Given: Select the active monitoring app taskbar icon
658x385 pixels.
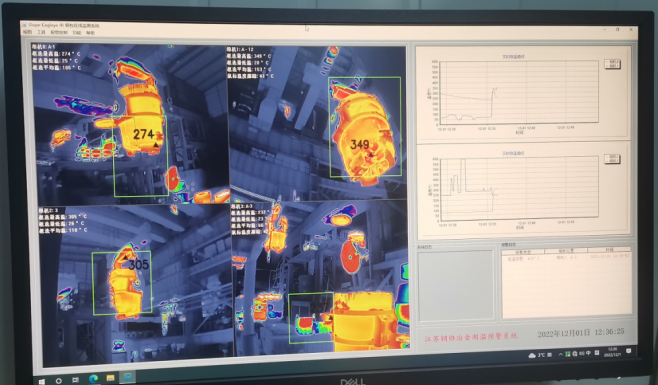Looking at the screenshot, I should (128, 377).
